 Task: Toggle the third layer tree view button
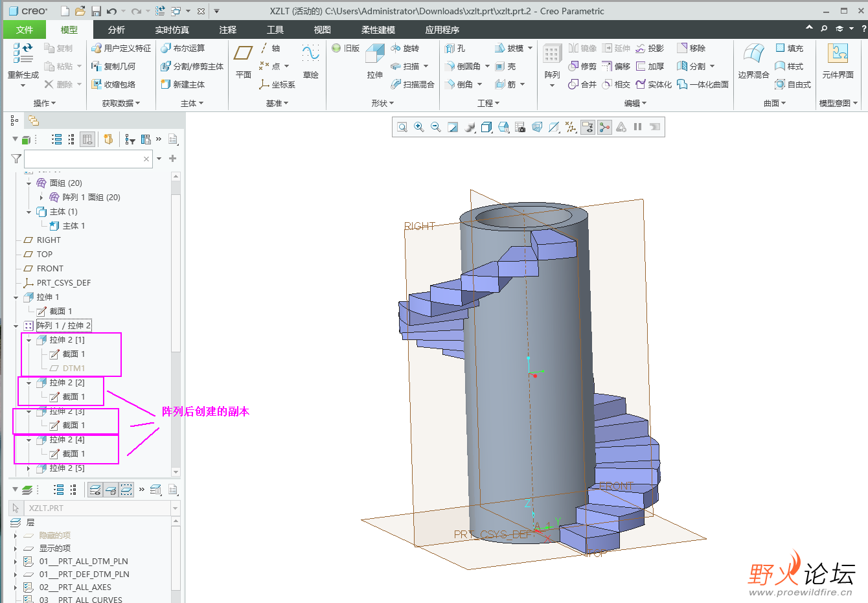126,490
